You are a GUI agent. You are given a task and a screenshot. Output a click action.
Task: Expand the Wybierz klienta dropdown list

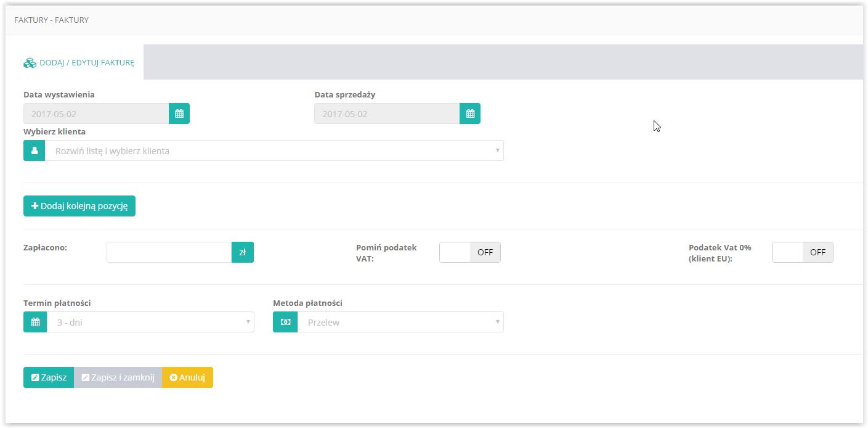point(274,150)
